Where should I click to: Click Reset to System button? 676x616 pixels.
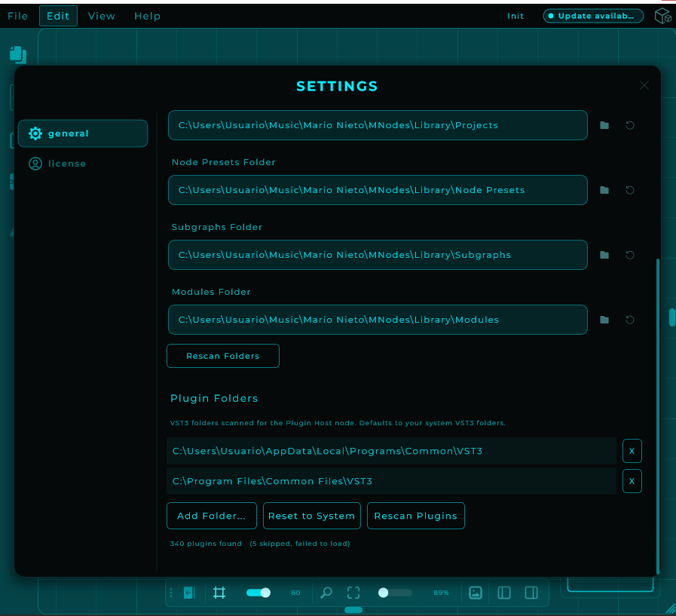(x=312, y=516)
